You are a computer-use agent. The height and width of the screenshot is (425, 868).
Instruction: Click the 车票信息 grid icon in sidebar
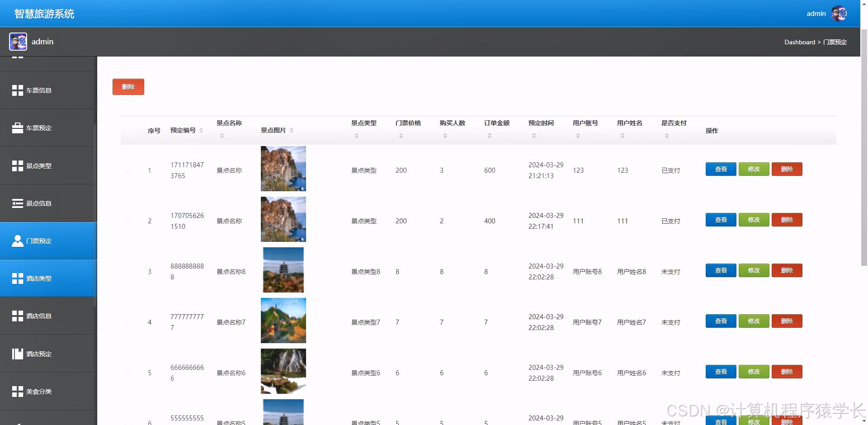coord(18,90)
